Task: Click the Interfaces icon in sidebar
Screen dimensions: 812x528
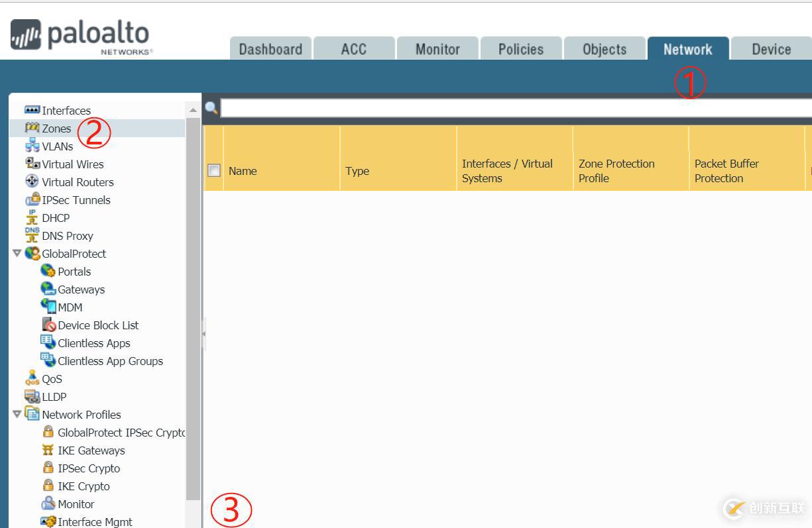Action: pos(32,110)
